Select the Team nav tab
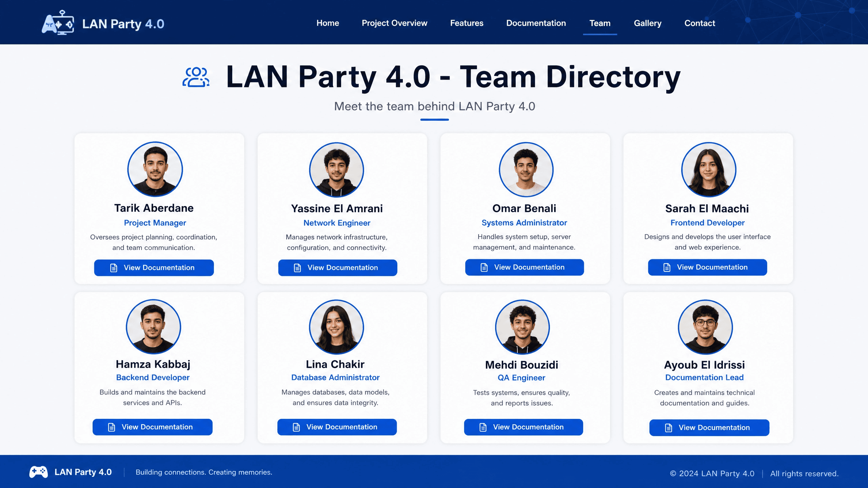This screenshot has height=488, width=868. click(600, 23)
